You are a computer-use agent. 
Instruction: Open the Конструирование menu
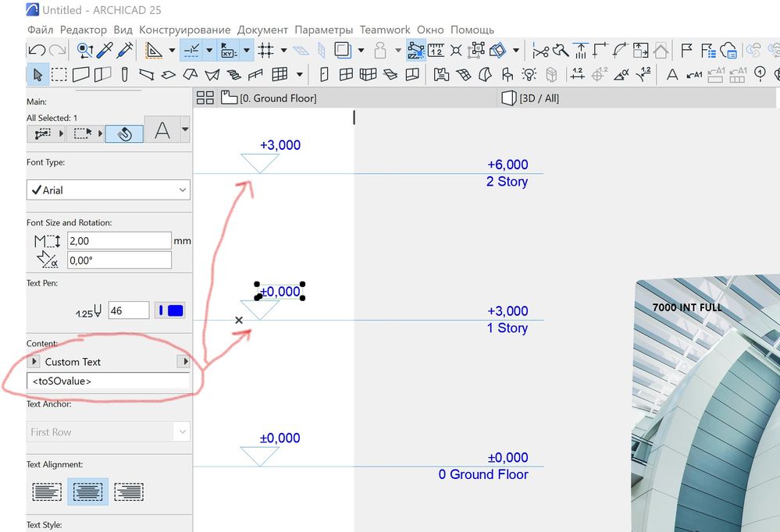pos(184,30)
